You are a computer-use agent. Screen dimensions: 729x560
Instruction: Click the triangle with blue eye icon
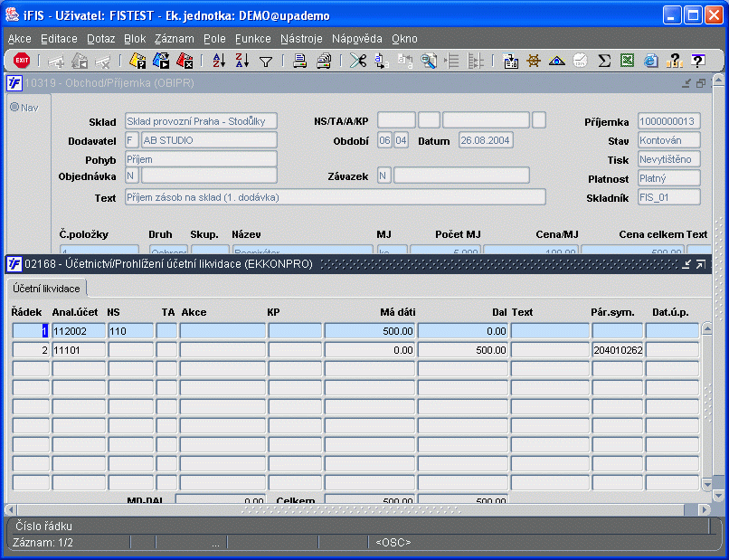click(557, 61)
